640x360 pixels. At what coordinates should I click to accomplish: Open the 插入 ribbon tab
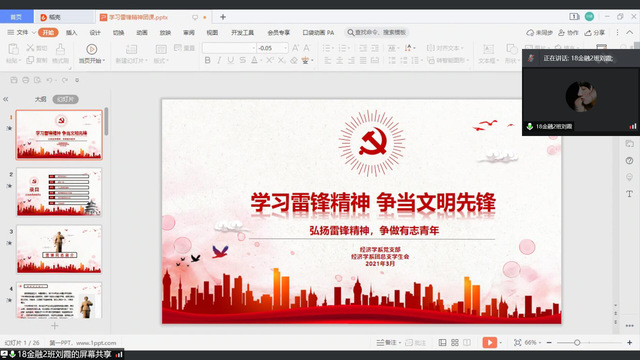click(x=71, y=33)
